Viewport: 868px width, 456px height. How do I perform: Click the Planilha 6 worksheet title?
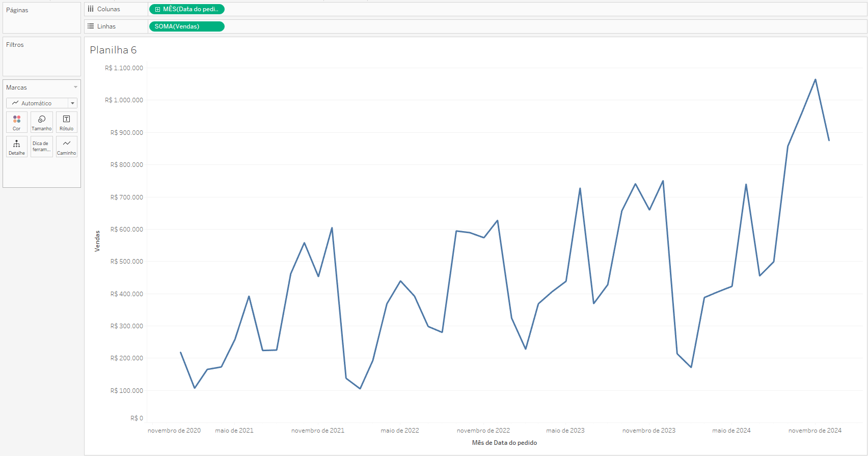(113, 50)
